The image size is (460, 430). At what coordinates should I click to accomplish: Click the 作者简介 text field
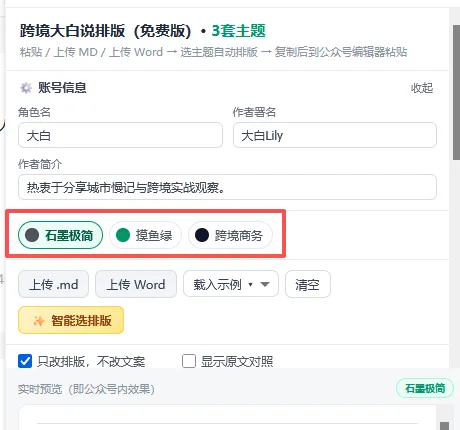click(227, 187)
